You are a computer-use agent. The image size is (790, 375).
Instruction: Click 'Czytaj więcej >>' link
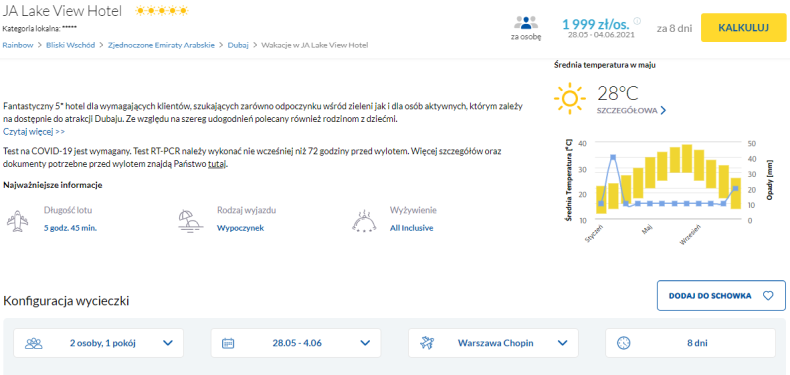click(34, 132)
